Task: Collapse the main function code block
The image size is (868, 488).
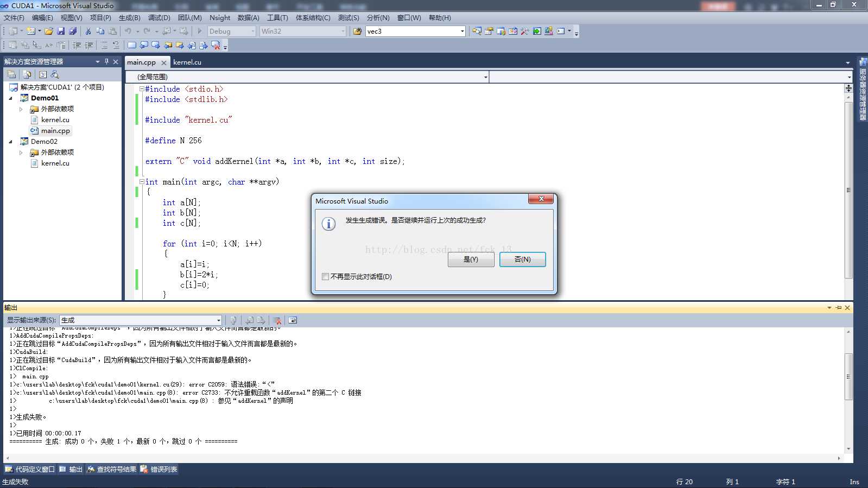Action: click(x=142, y=182)
